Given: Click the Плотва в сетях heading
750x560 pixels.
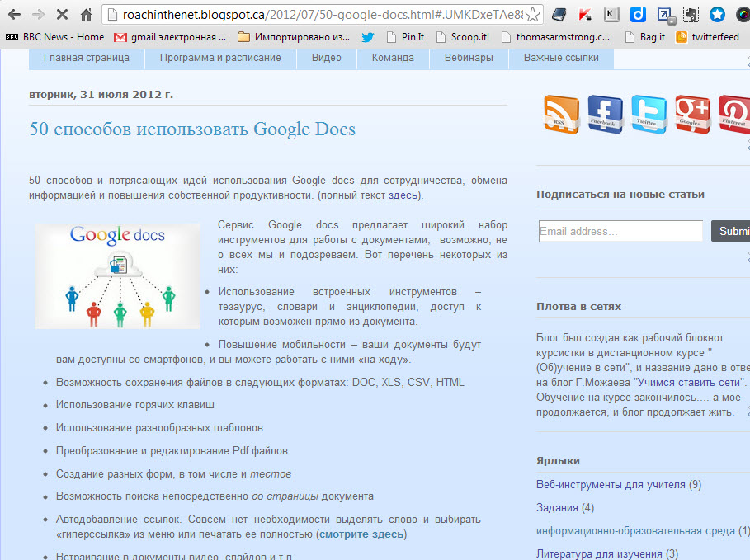Looking at the screenshot, I should click(x=578, y=307).
